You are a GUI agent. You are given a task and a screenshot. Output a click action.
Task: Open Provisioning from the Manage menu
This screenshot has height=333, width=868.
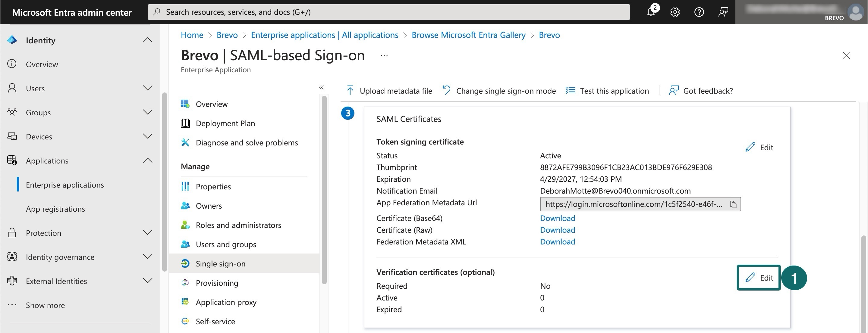(x=217, y=283)
